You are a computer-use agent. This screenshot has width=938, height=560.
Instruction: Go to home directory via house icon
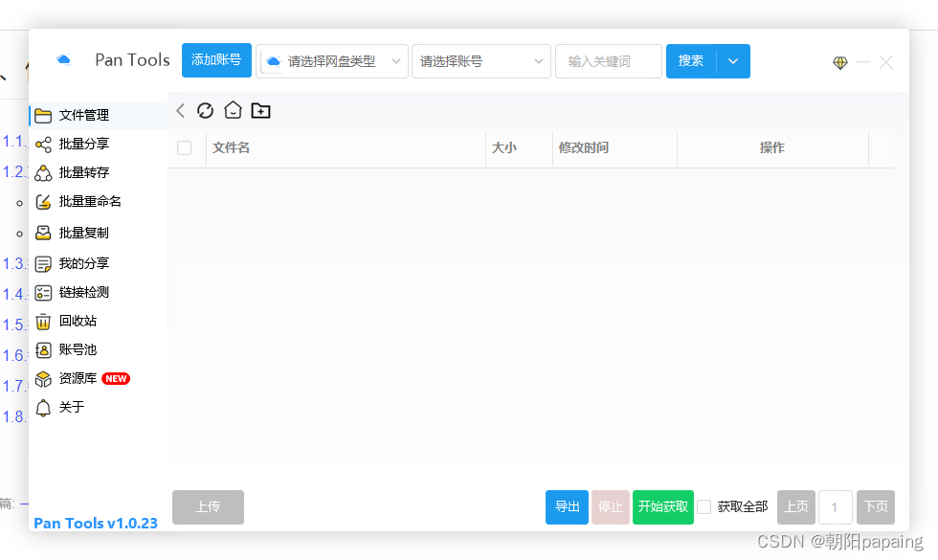click(x=233, y=110)
